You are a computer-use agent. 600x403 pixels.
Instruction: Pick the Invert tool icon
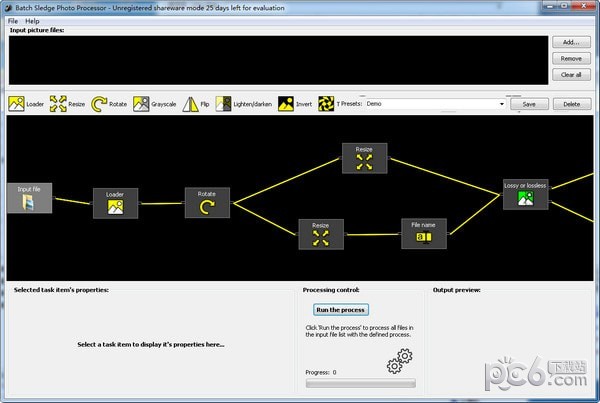pyautogui.click(x=285, y=104)
